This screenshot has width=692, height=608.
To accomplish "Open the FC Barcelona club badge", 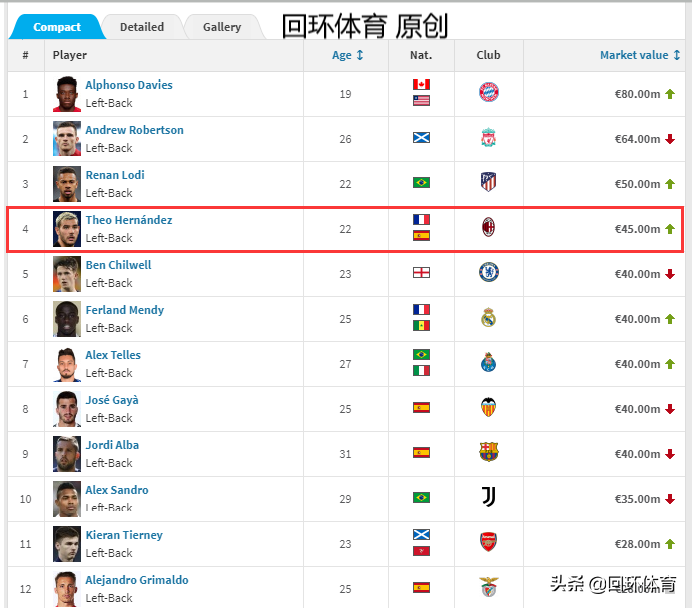I will click(x=488, y=452).
